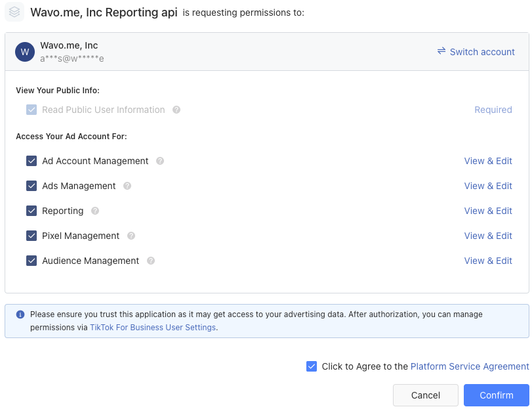This screenshot has height=409, width=532.
Task: Click the Audience Management label
Action: click(91, 261)
